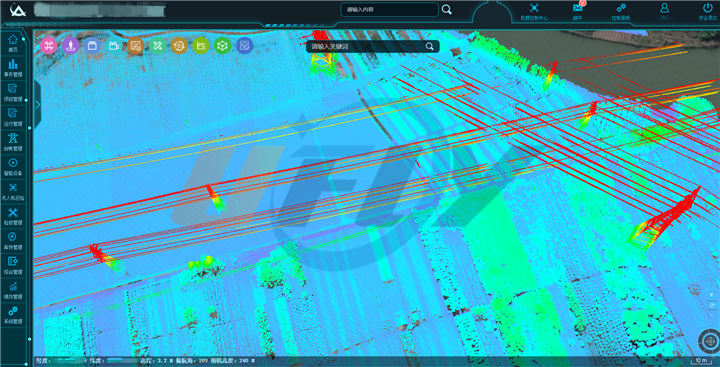720x367 pixels.
Task: Open the green line chart profile tool
Action: pos(201,45)
